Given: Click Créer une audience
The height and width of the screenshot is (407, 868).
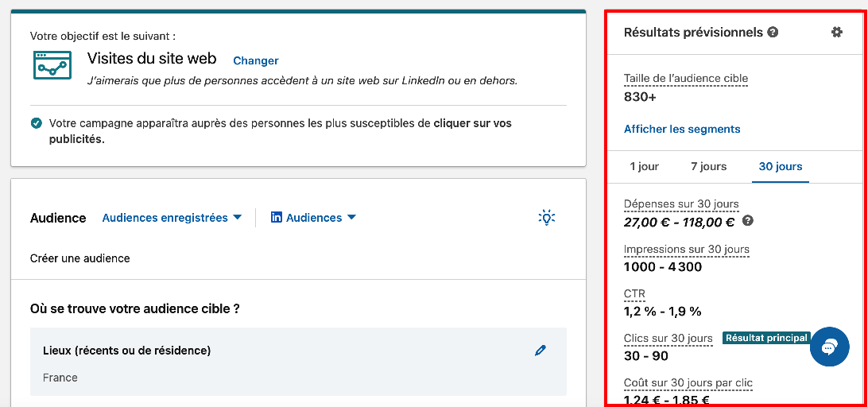Looking at the screenshot, I should coord(79,258).
